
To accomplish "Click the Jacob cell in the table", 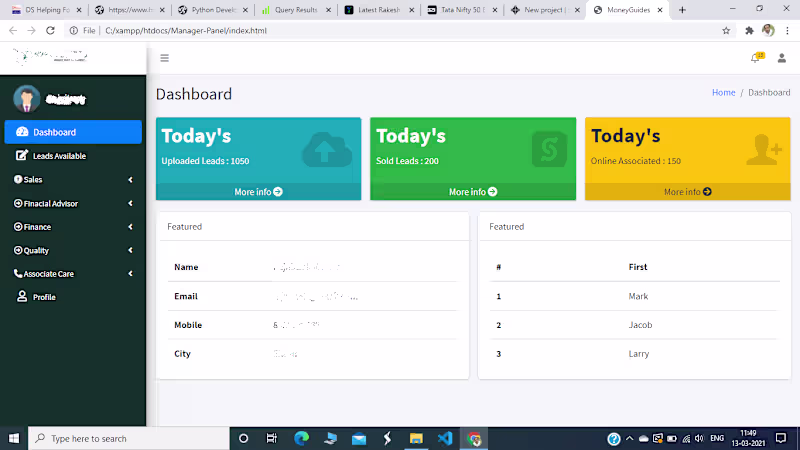I will [x=640, y=324].
